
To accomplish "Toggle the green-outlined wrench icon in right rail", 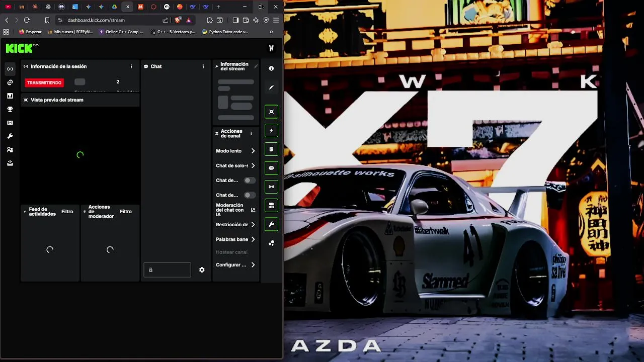I will point(271,224).
